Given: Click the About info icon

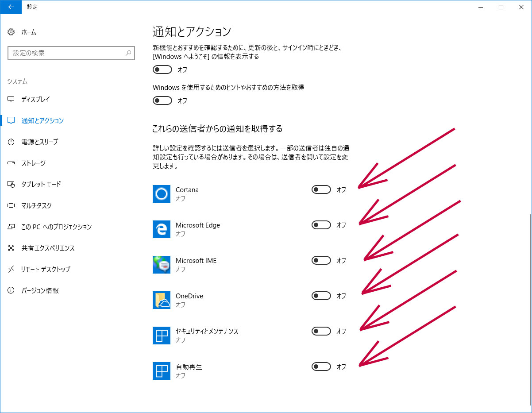Looking at the screenshot, I should click(x=12, y=290).
